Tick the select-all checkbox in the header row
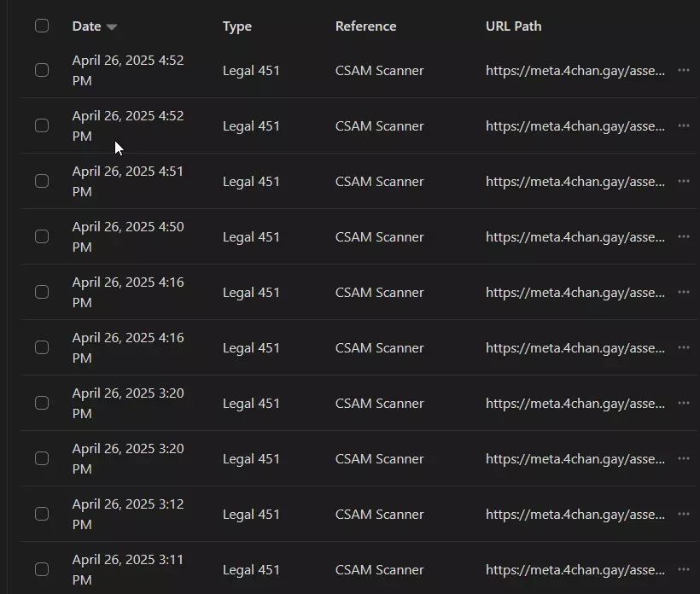The image size is (700, 594). [x=42, y=26]
